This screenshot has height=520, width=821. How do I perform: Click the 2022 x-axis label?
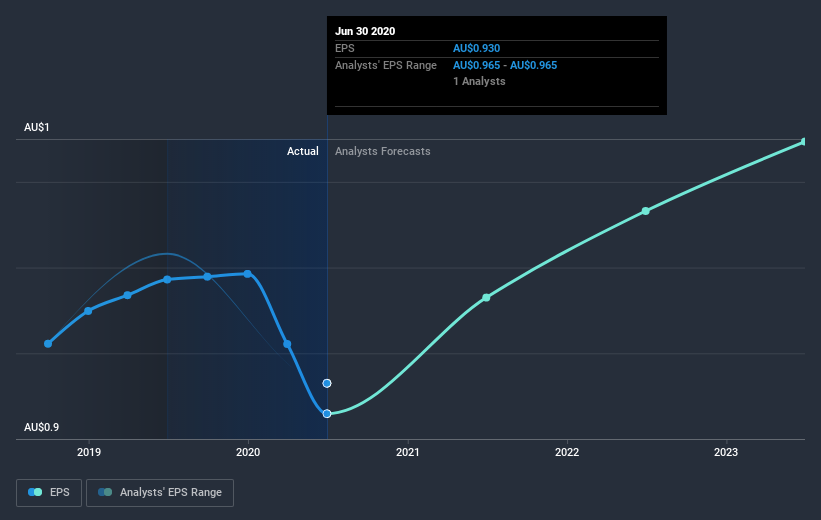567,452
